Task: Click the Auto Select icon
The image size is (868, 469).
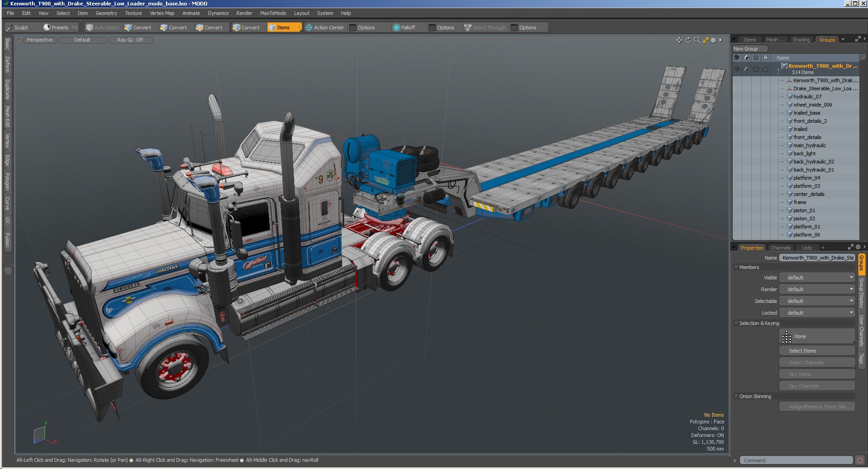Action: pyautogui.click(x=89, y=28)
